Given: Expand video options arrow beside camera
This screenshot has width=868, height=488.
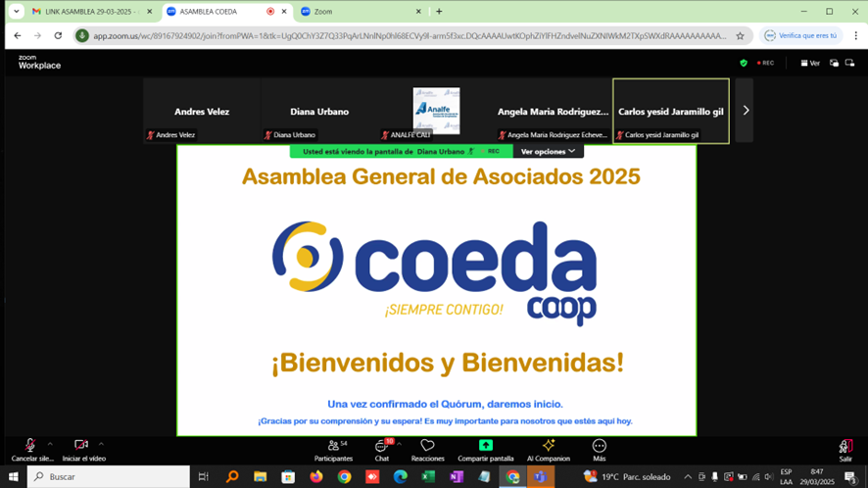Looking at the screenshot, I should click(101, 444).
